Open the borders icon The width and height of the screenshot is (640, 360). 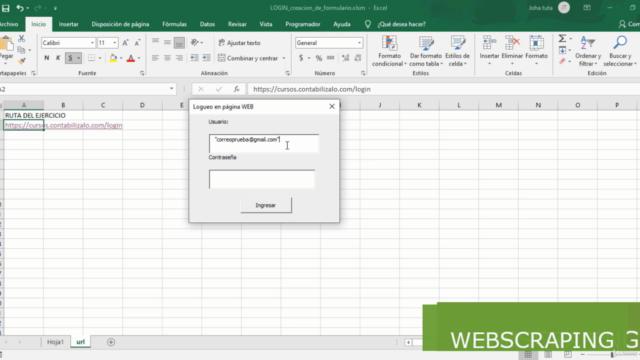[x=91, y=58]
